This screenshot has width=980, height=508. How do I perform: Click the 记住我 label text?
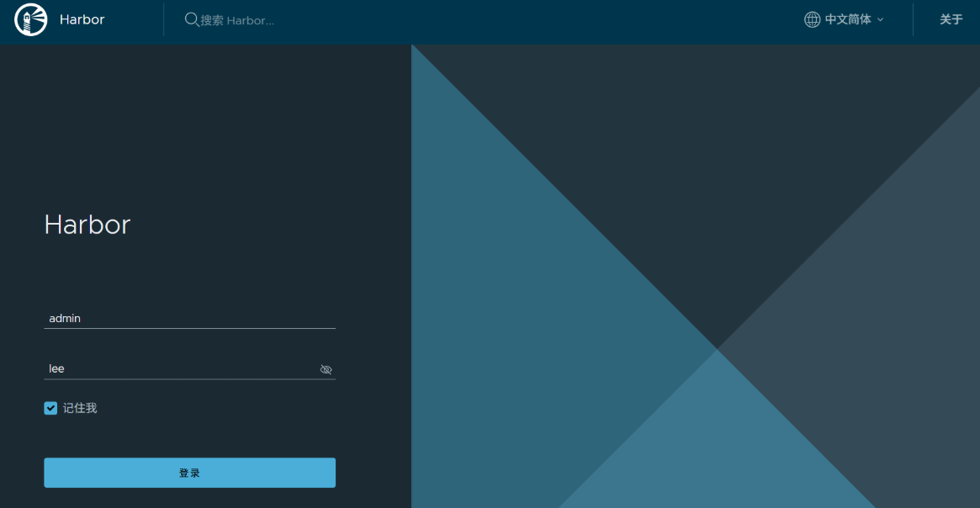[80, 408]
